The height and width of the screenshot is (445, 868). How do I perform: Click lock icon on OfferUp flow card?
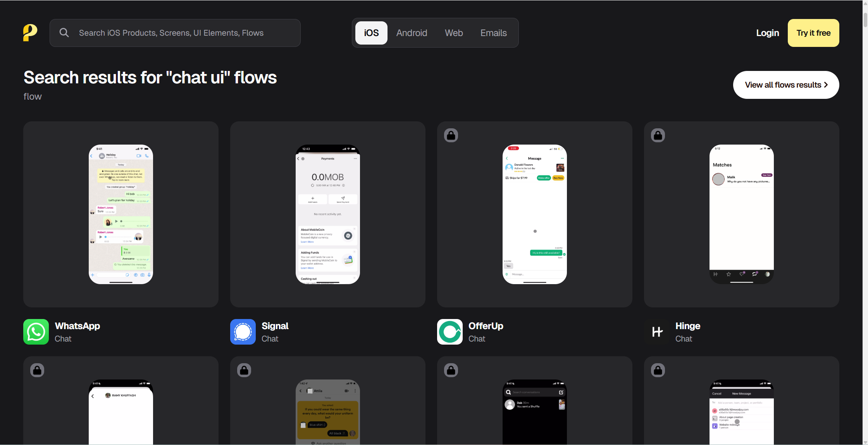[x=451, y=135]
